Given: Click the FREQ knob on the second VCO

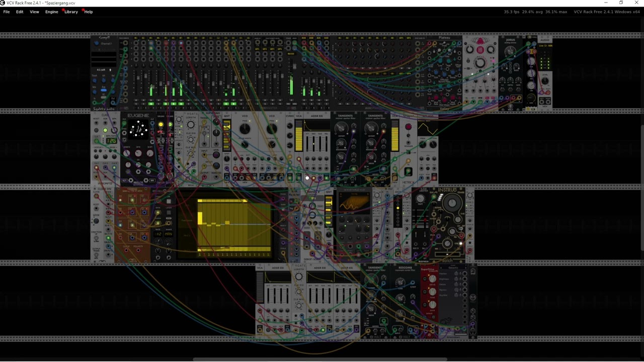Looking at the screenshot, I should coord(272,129).
